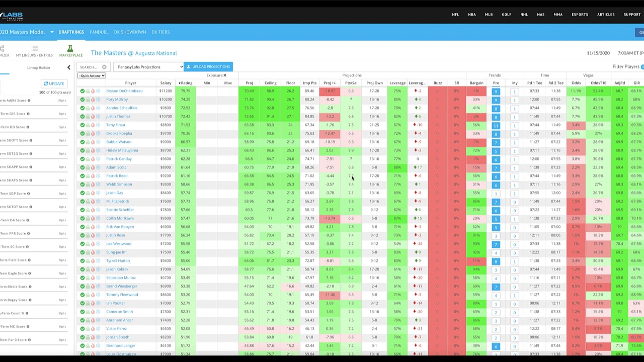644x362 pixels.
Task: Open Hideki Matsuyama's player link
Action: (122, 150)
